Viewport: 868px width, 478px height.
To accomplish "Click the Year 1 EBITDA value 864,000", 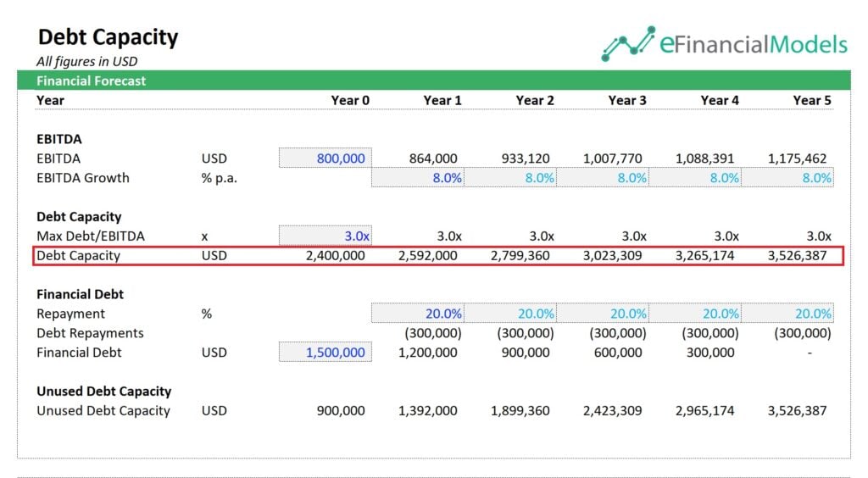I will click(x=433, y=158).
